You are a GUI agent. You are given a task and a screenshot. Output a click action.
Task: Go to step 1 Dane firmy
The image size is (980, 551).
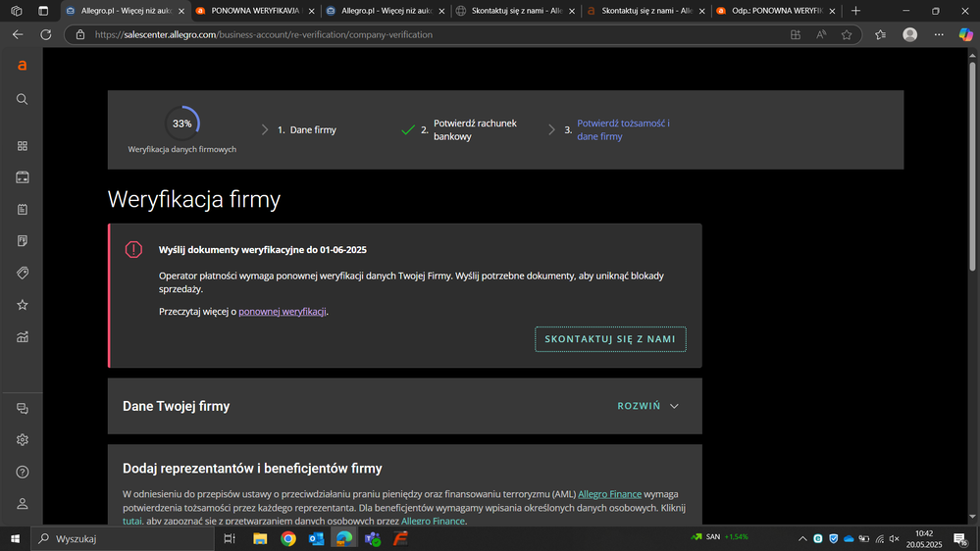click(x=312, y=130)
